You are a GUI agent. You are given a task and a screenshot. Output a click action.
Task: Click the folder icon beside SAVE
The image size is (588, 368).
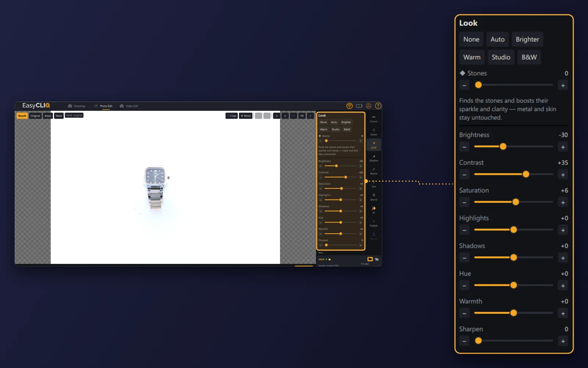pos(330,259)
